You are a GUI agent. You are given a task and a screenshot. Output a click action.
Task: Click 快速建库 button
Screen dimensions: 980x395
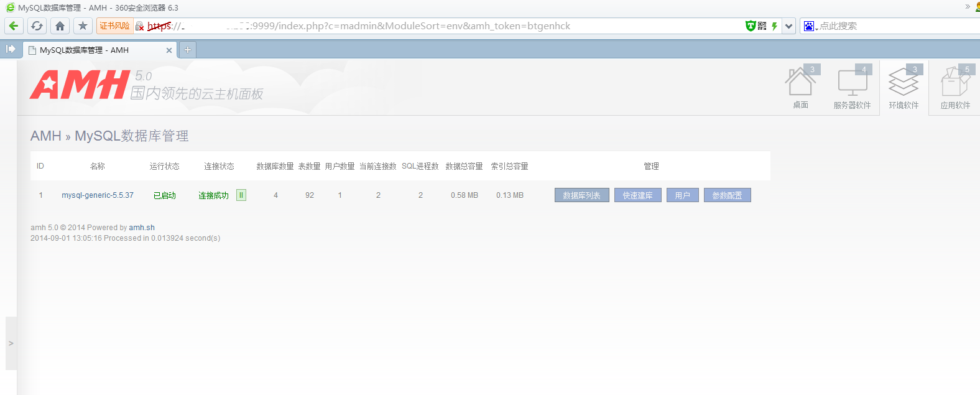coord(637,195)
